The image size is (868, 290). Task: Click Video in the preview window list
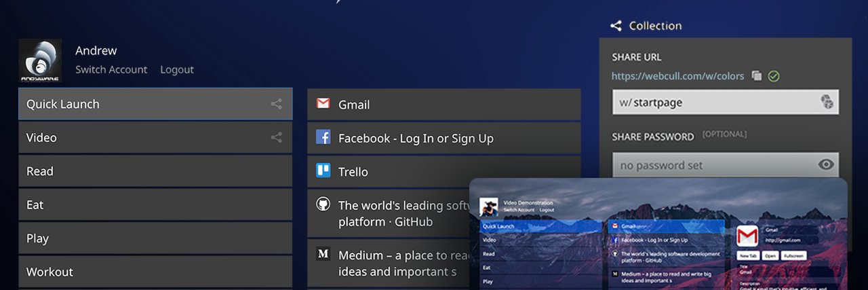tap(541, 240)
